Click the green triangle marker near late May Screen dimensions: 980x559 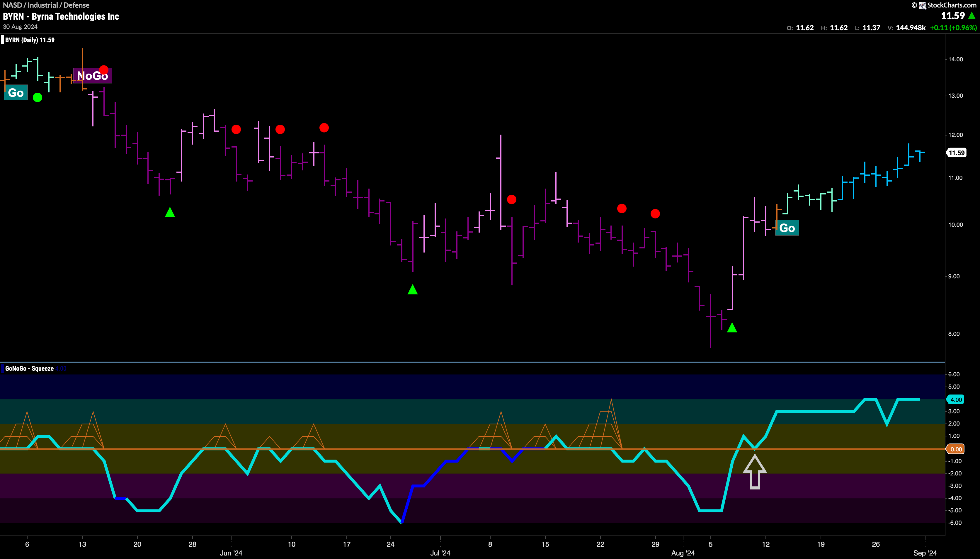[x=170, y=212]
